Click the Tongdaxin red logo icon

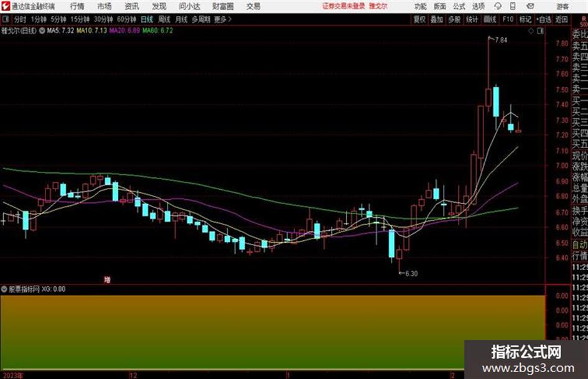coord(6,6)
